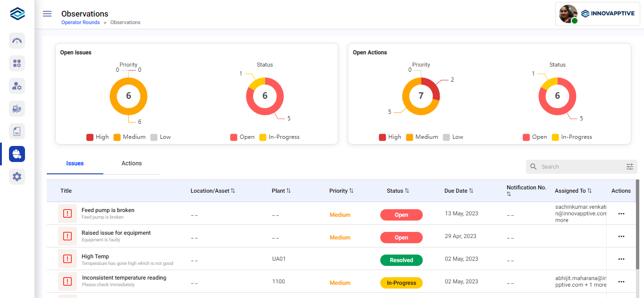644x298 pixels.
Task: Click the In-Progress status badge in table
Action: [x=401, y=283]
